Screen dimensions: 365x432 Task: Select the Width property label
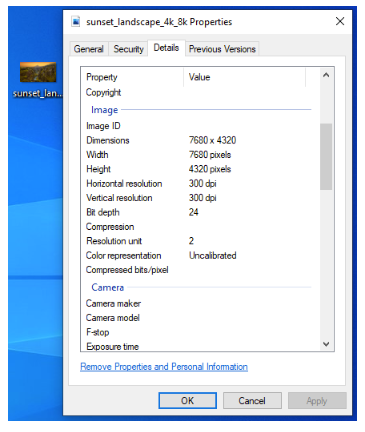[x=97, y=155]
